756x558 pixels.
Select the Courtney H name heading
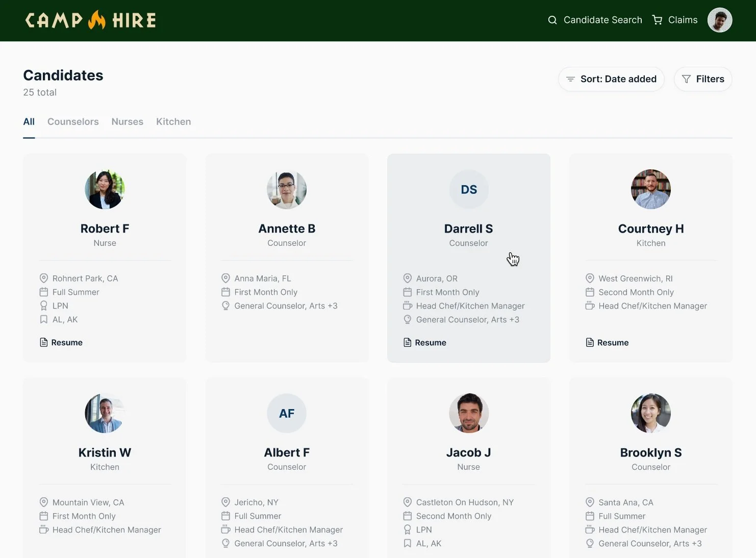(x=651, y=229)
